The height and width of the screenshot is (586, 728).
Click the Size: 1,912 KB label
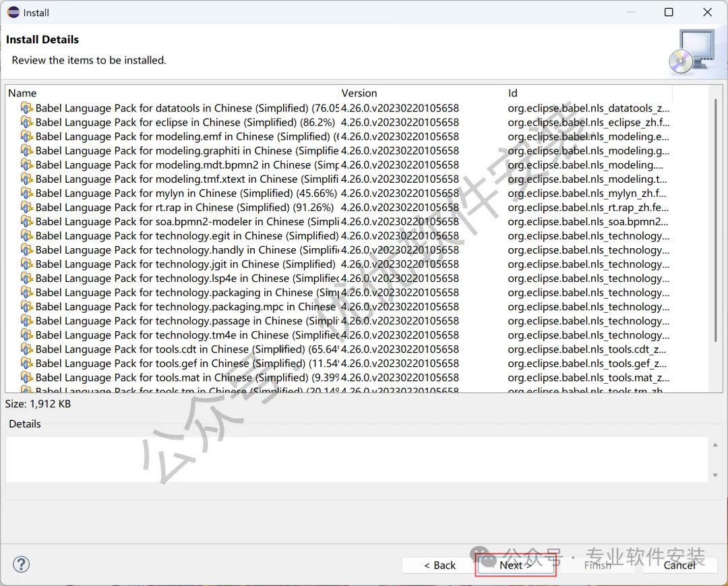click(x=38, y=404)
